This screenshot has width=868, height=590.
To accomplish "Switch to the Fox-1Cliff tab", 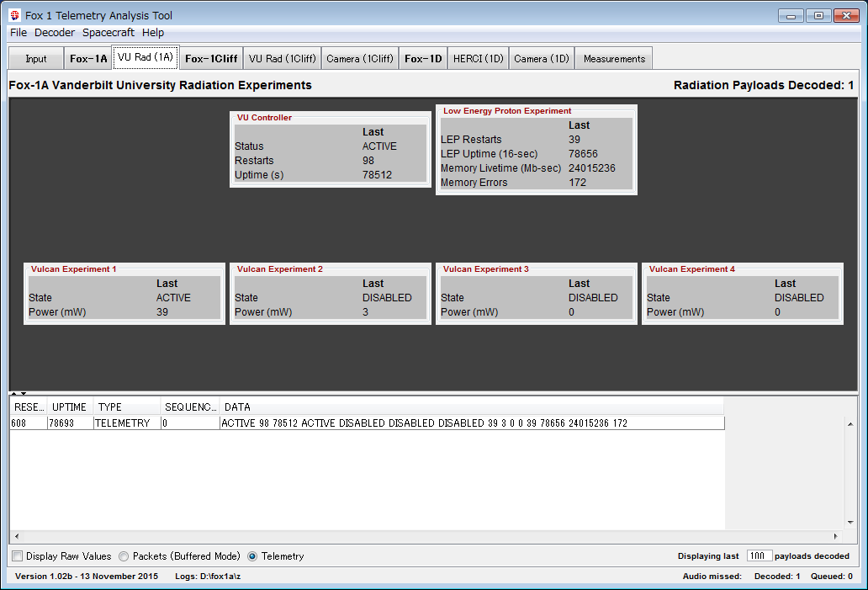I will click(x=211, y=59).
